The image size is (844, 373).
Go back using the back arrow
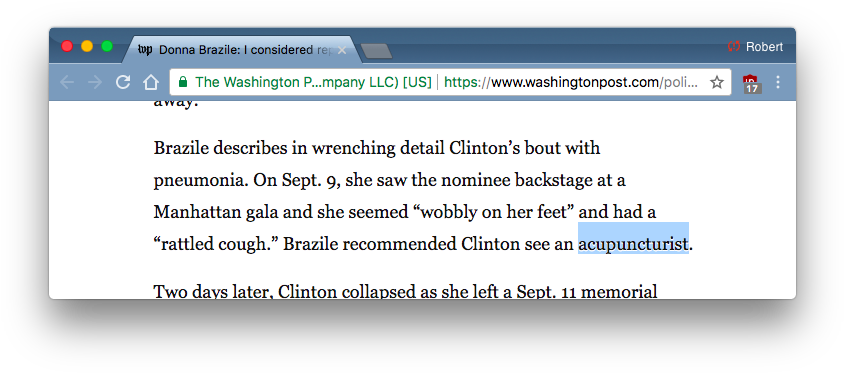(x=67, y=82)
